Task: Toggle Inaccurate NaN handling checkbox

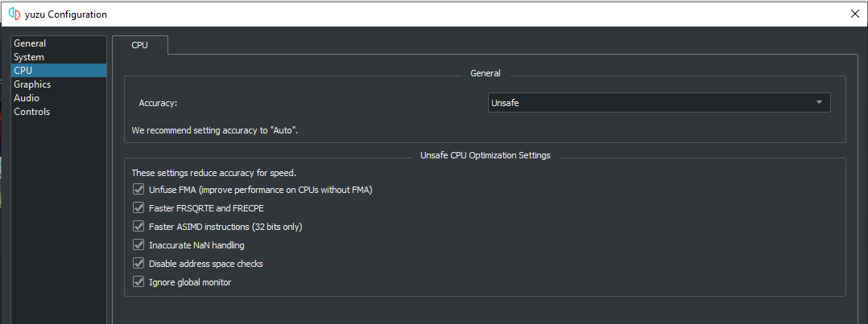Action: 138,245
